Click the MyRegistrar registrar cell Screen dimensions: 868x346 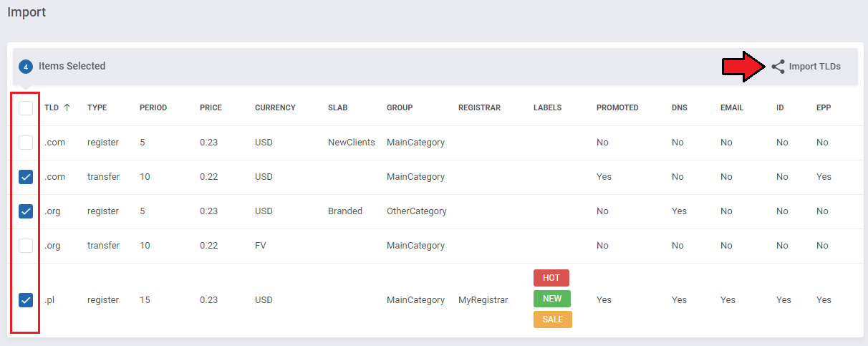(483, 300)
